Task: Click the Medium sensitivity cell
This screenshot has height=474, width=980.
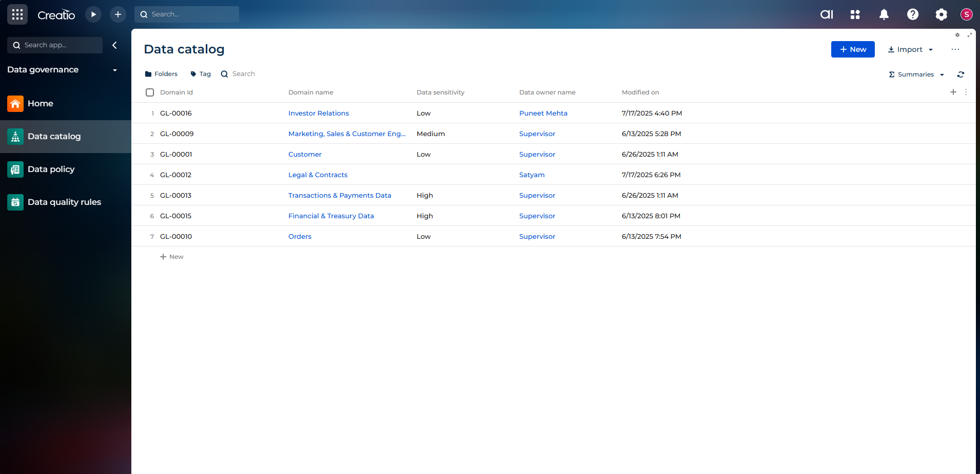Action: coord(430,134)
